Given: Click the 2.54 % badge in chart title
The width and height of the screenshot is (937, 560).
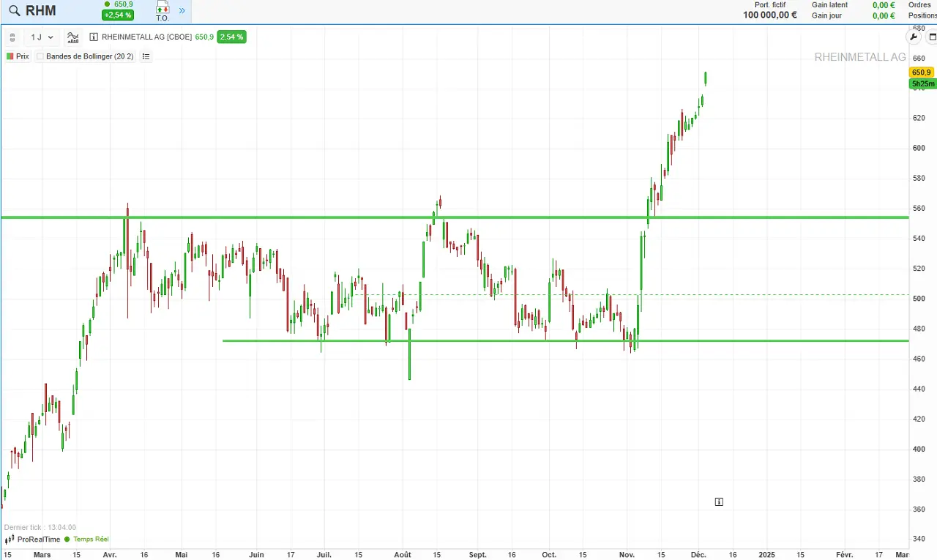Looking at the screenshot, I should click(231, 37).
